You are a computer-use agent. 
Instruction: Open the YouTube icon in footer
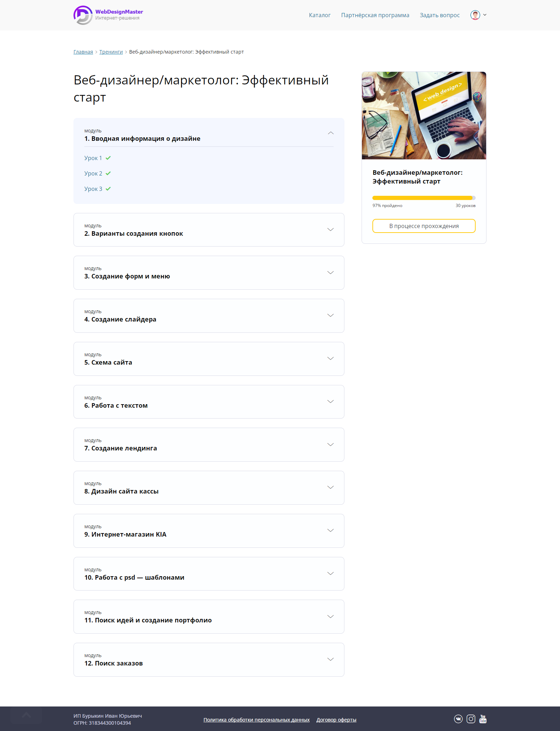(483, 719)
